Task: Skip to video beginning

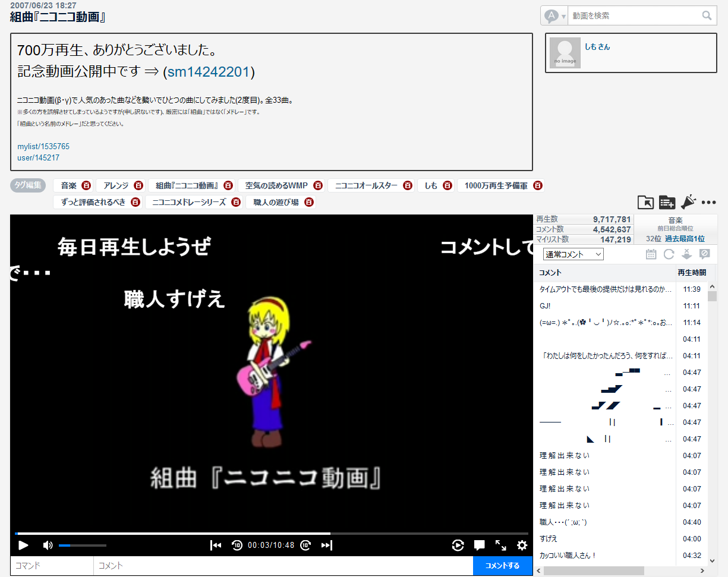Action: [x=216, y=545]
